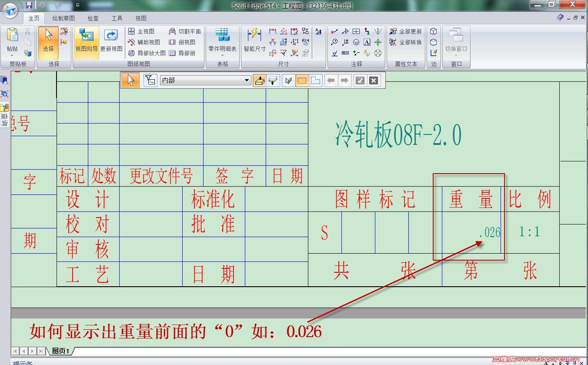This screenshot has height=365, width=588.
Task: Click the green check accept button
Action: pos(360,80)
